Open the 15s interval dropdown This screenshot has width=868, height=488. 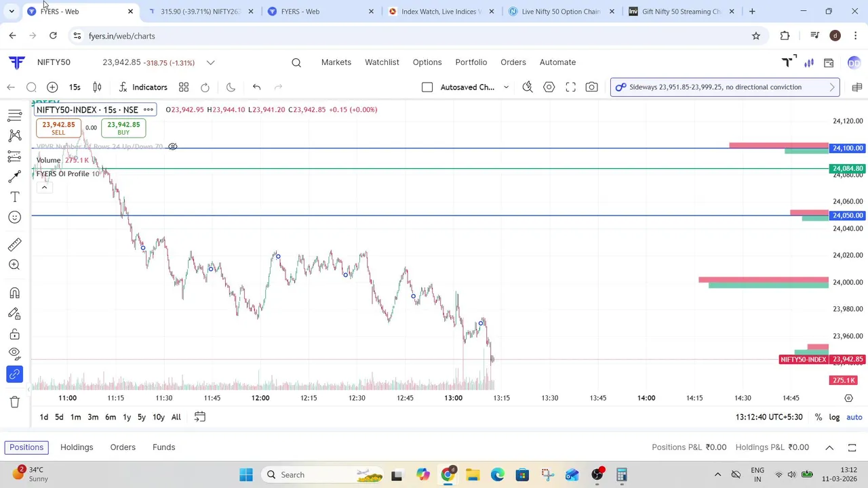tap(75, 87)
